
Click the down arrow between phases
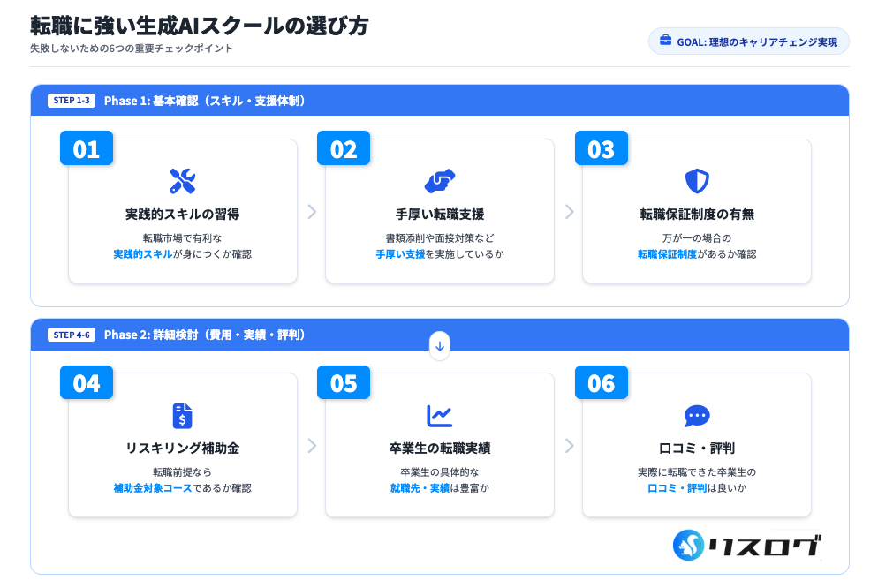pyautogui.click(x=439, y=345)
